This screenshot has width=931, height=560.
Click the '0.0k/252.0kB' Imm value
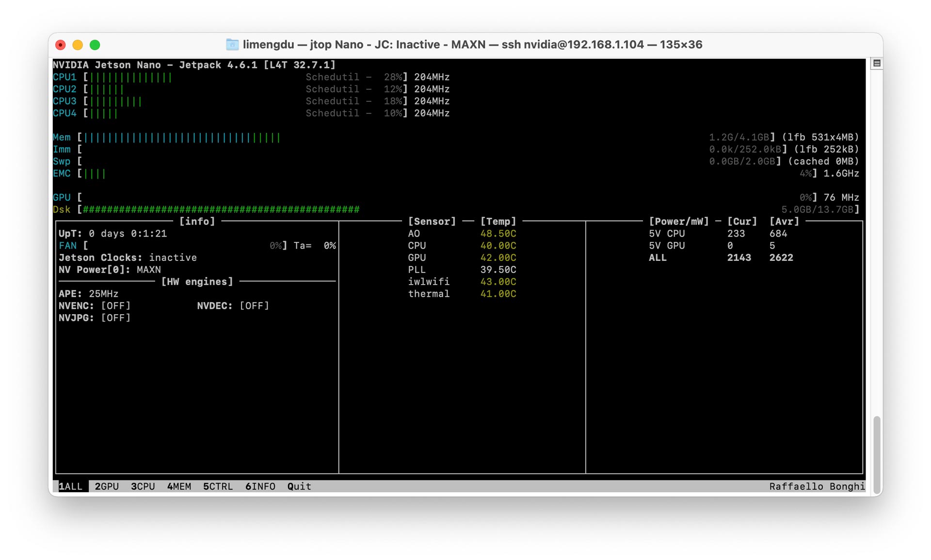(x=745, y=149)
